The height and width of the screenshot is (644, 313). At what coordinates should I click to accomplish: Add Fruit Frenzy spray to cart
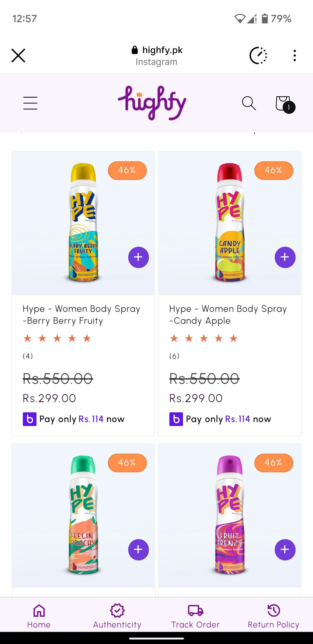tap(285, 550)
